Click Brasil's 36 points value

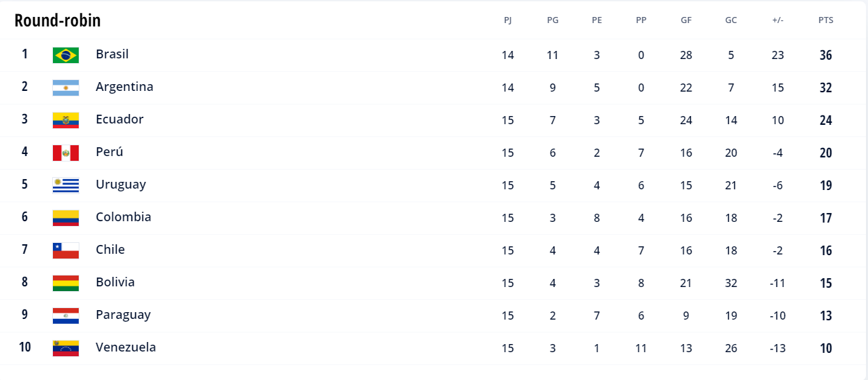pyautogui.click(x=825, y=55)
